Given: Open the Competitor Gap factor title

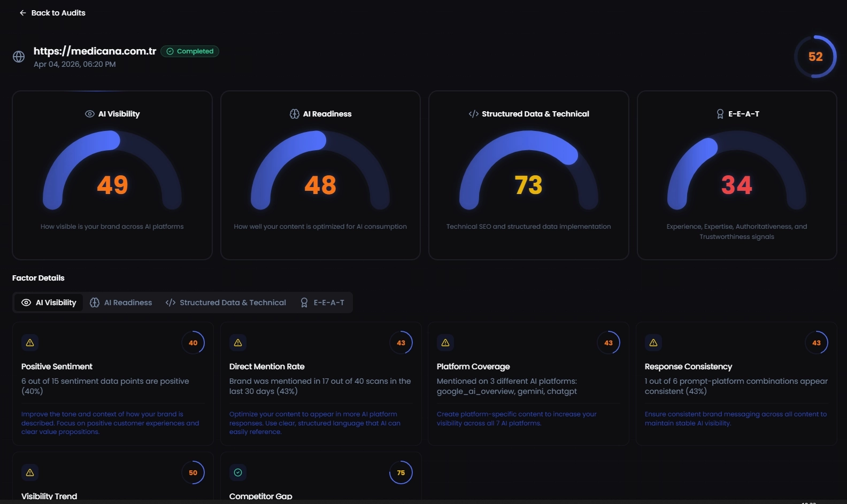Looking at the screenshot, I should 261,496.
